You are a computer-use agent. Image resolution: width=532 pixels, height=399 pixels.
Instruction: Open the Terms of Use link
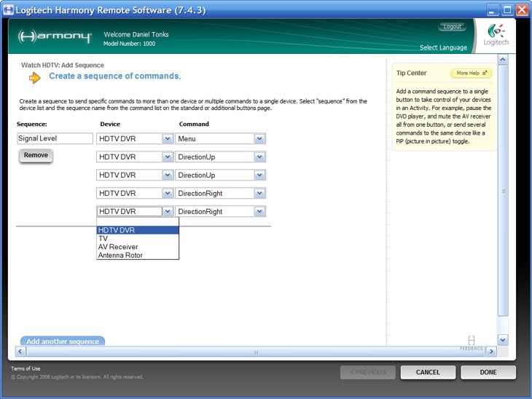(x=26, y=368)
